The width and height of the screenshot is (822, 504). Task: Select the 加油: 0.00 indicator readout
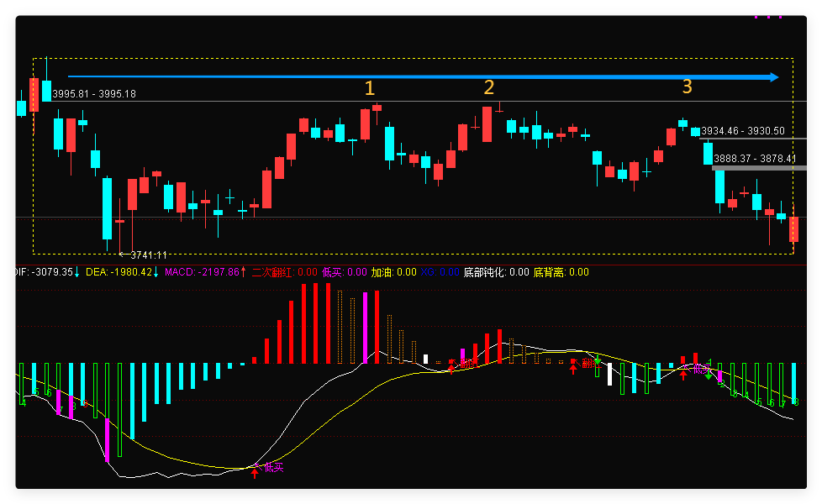click(x=393, y=272)
